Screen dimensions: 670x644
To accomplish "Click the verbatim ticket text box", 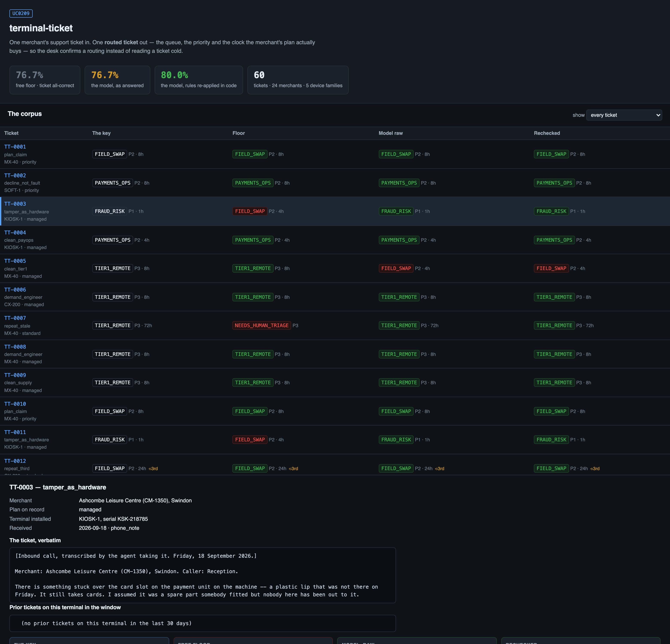I will pos(202,575).
